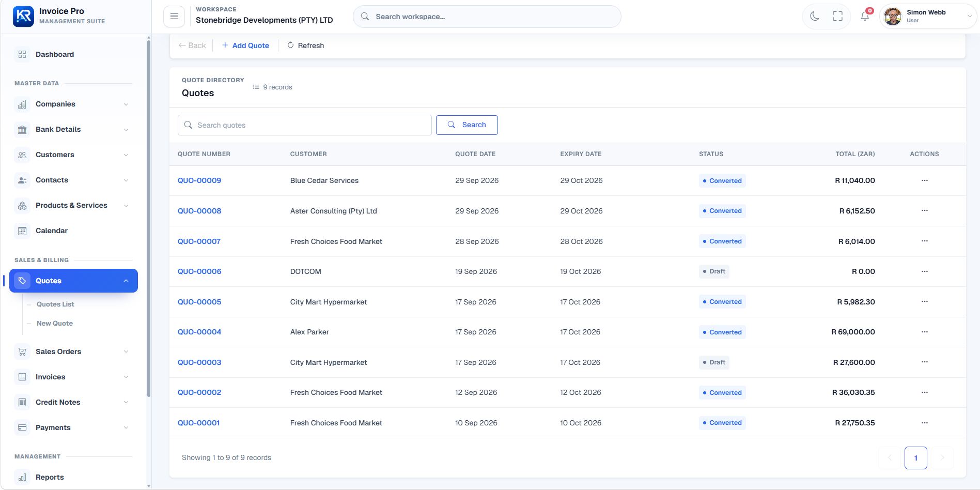
Task: Open actions menu for QUO-00003
Action: click(925, 362)
